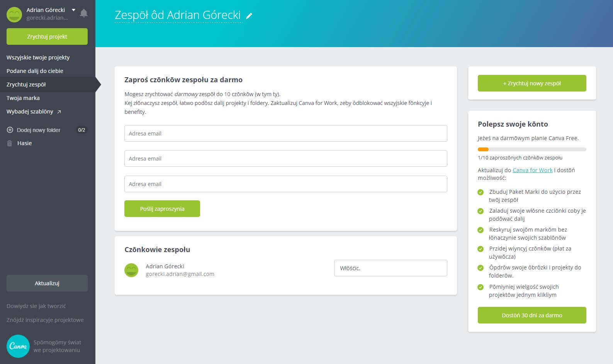Focus the second Adresa email field
This screenshot has width=613, height=364.
(x=286, y=159)
